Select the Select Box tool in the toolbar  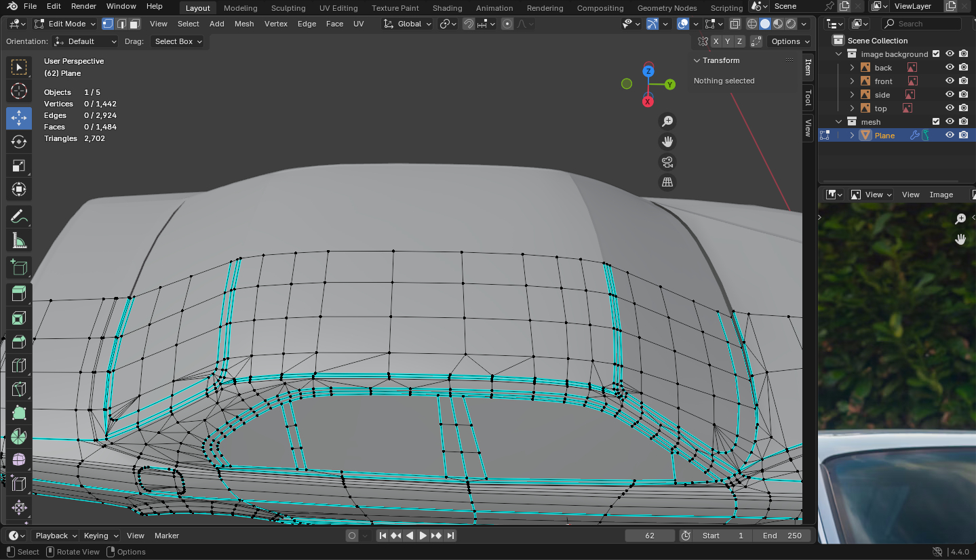click(x=19, y=67)
